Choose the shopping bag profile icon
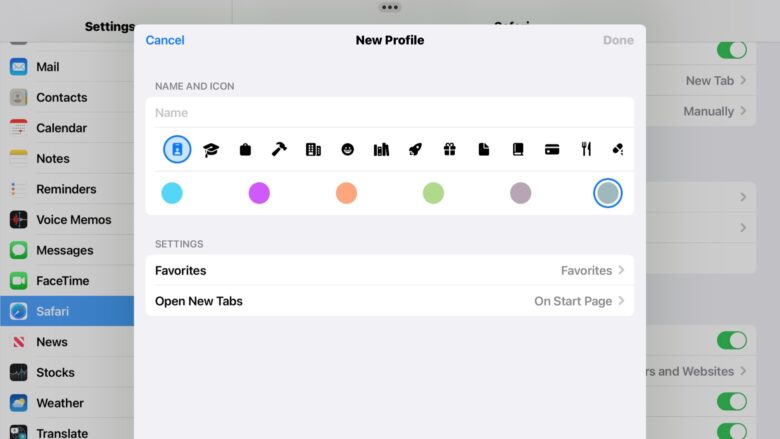 245,149
